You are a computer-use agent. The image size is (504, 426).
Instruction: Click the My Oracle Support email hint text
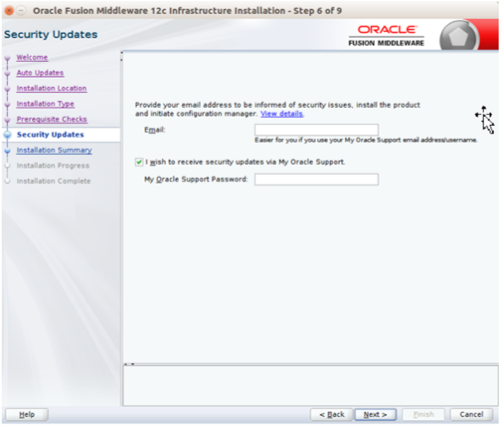pyautogui.click(x=366, y=140)
